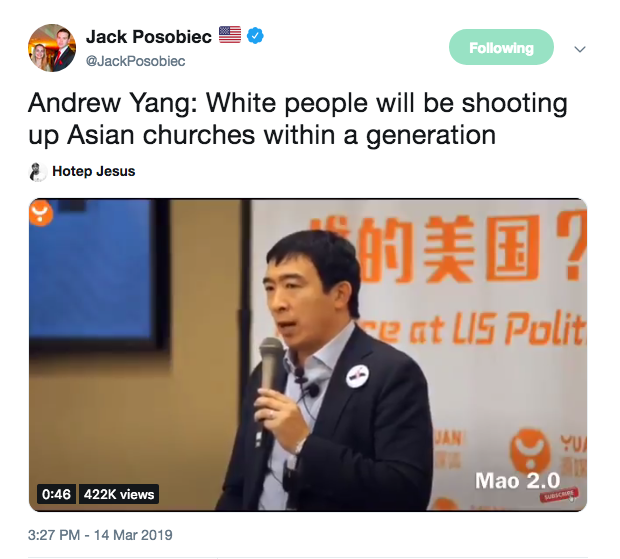Click the American flag emoji
Screen dimensions: 620x559
tap(230, 35)
